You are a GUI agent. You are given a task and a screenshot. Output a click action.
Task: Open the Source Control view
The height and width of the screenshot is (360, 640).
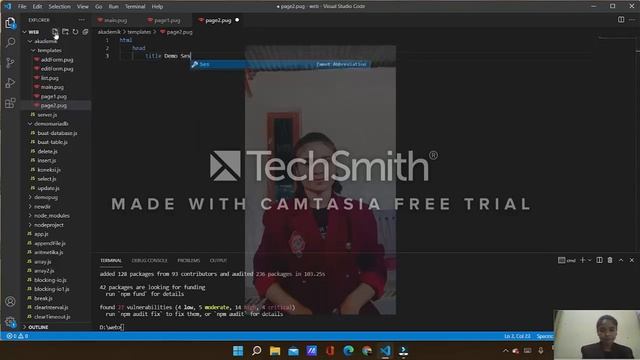tap(10, 62)
